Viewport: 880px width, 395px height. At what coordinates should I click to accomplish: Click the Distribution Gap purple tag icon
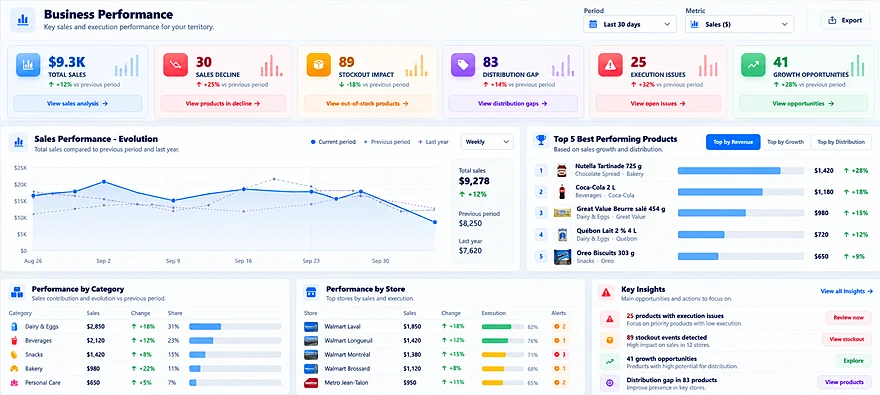click(x=463, y=65)
